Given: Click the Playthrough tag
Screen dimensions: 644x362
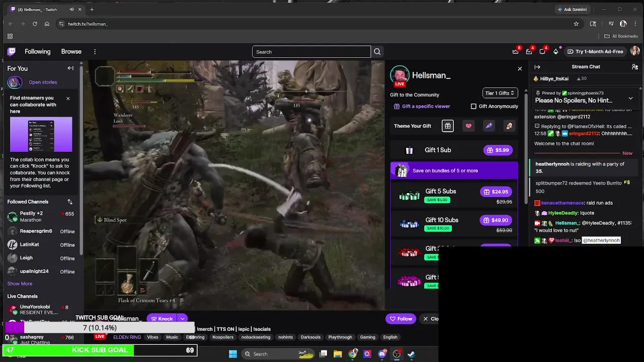Looking at the screenshot, I should click(340, 337).
